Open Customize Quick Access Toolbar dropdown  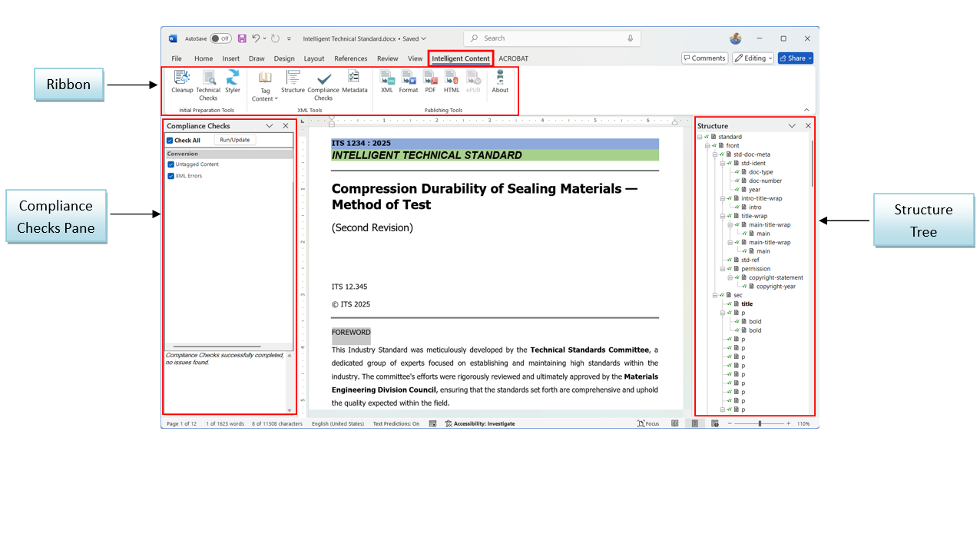click(289, 38)
